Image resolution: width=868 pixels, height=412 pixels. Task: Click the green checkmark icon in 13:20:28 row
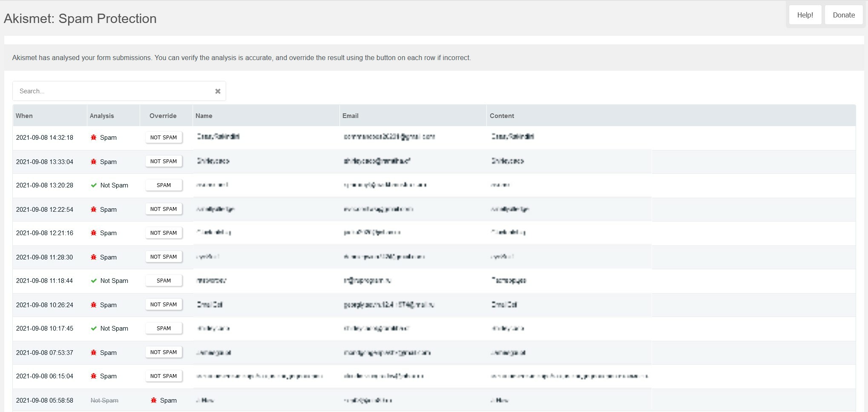pyautogui.click(x=94, y=185)
